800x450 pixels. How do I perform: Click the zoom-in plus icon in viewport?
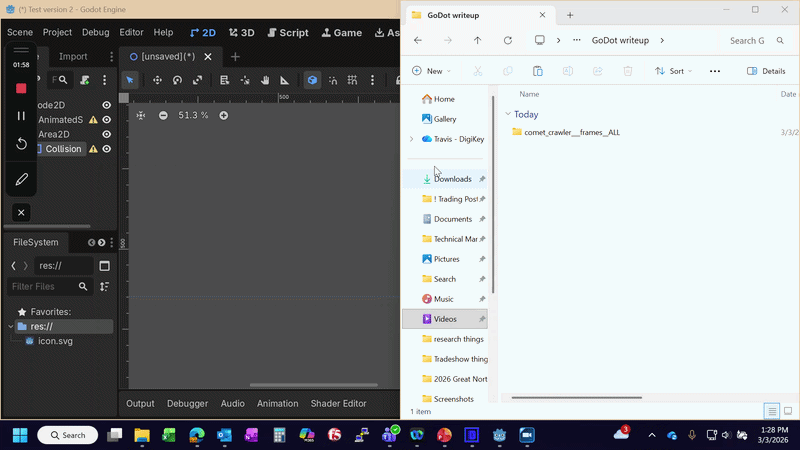click(x=224, y=116)
